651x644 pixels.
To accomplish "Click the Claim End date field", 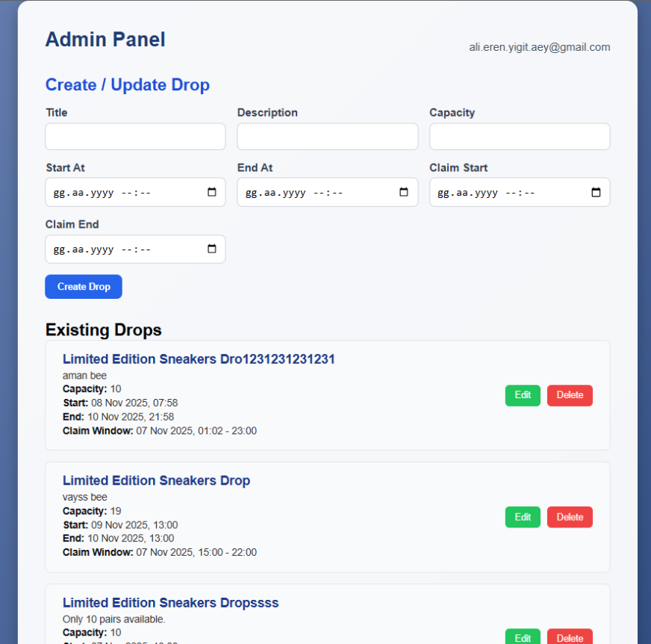I will coord(135,249).
